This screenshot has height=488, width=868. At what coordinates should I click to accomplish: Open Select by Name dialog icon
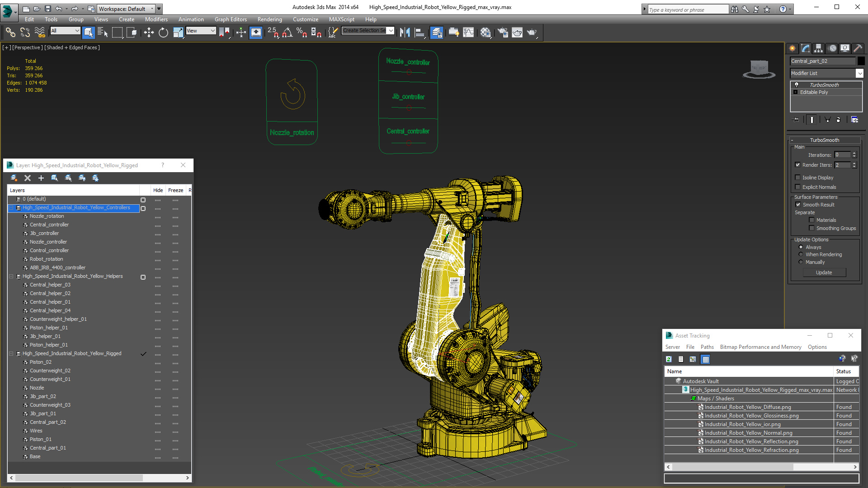(103, 32)
